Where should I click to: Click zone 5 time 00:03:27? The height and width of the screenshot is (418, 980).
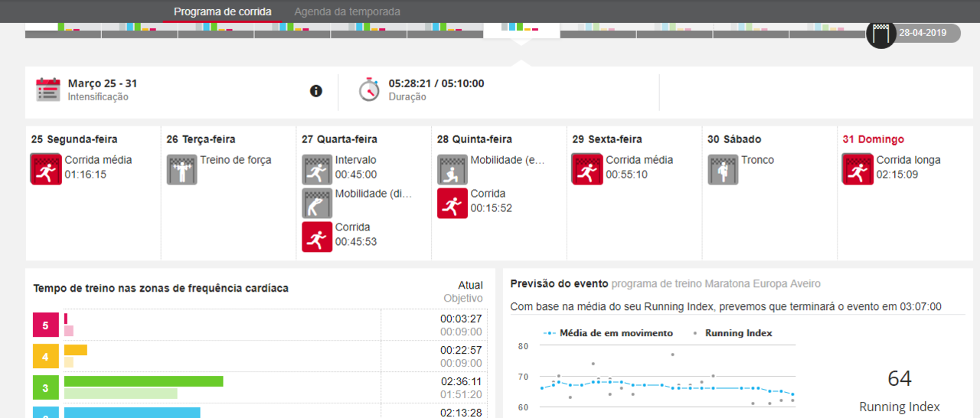(461, 318)
